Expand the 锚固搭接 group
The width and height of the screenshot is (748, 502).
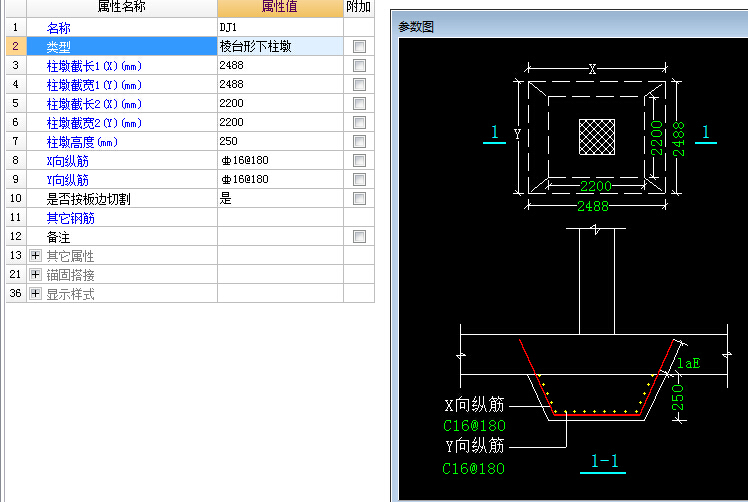coord(35,275)
